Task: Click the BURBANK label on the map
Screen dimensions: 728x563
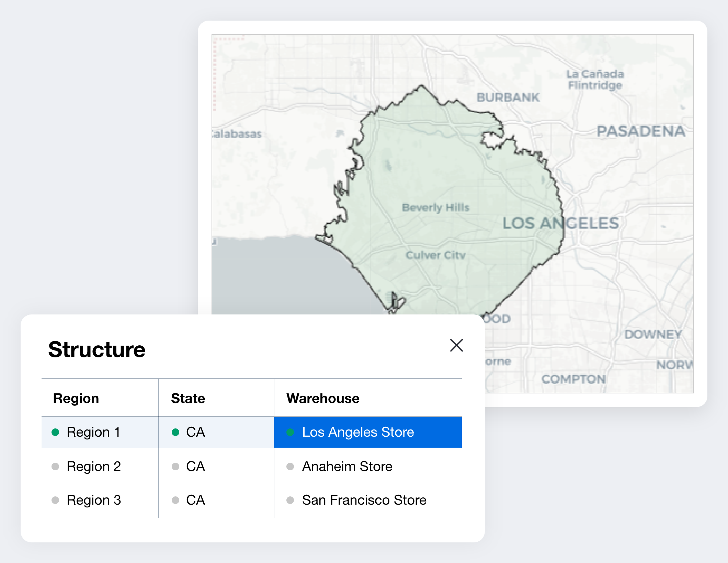Action: point(508,97)
